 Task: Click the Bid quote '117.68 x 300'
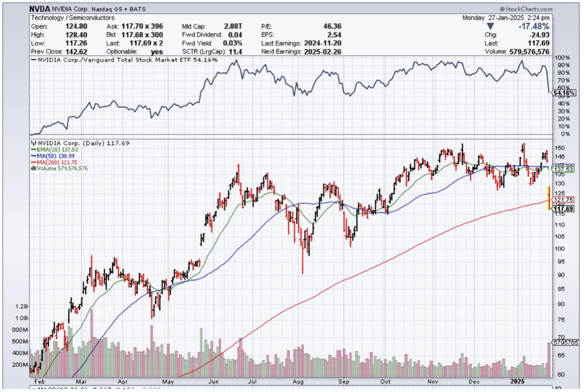click(142, 35)
